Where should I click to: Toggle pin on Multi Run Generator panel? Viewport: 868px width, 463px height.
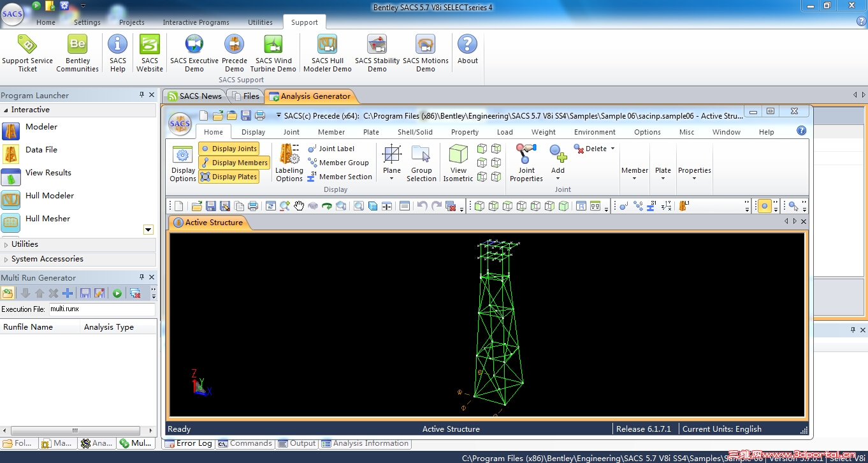[141, 277]
